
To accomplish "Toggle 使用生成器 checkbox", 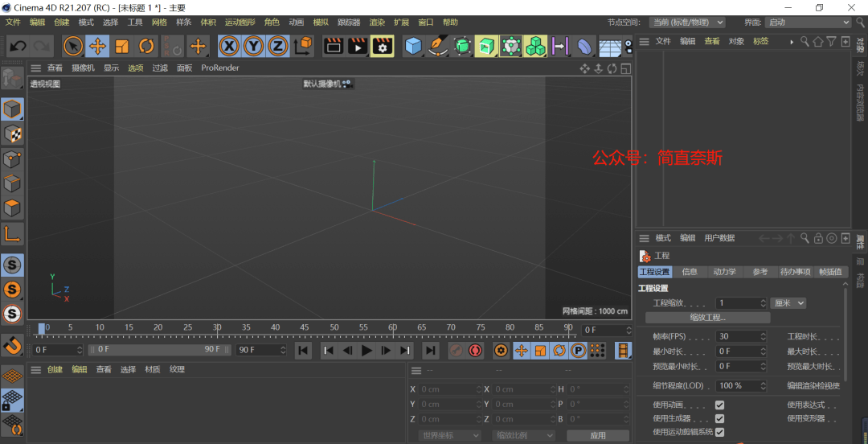I will click(x=719, y=418).
